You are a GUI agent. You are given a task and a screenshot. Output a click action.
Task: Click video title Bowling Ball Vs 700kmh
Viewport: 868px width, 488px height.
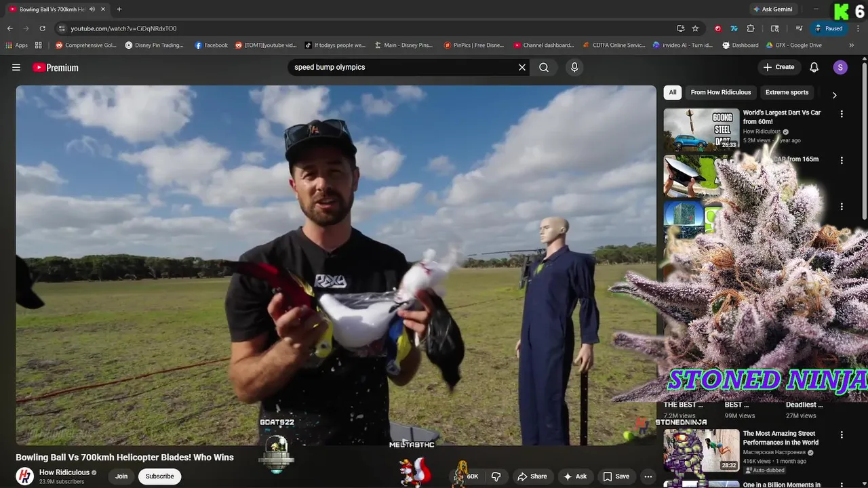click(x=125, y=457)
